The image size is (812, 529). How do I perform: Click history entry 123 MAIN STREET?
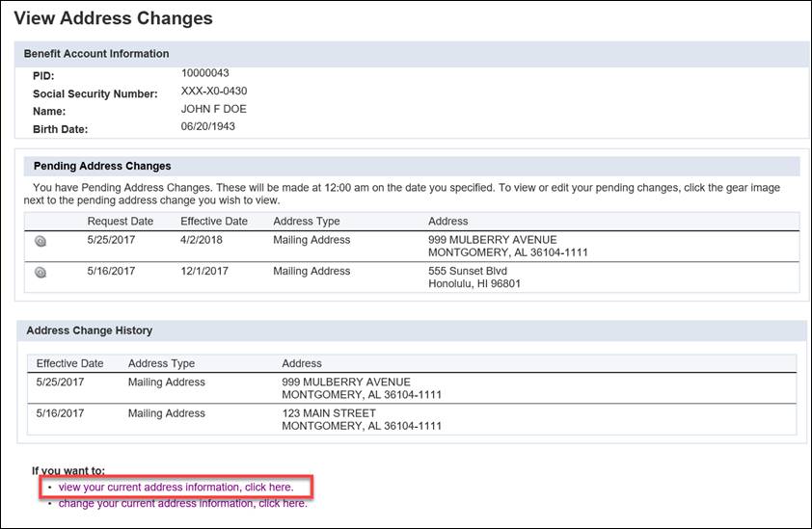click(x=412, y=419)
